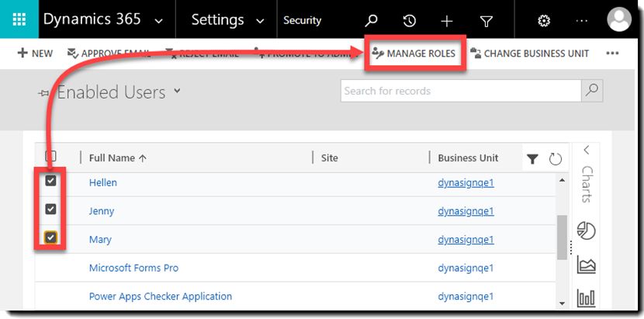Toggle the select-all header checkbox
Image resolution: width=644 pixels, height=319 pixels.
[x=50, y=156]
